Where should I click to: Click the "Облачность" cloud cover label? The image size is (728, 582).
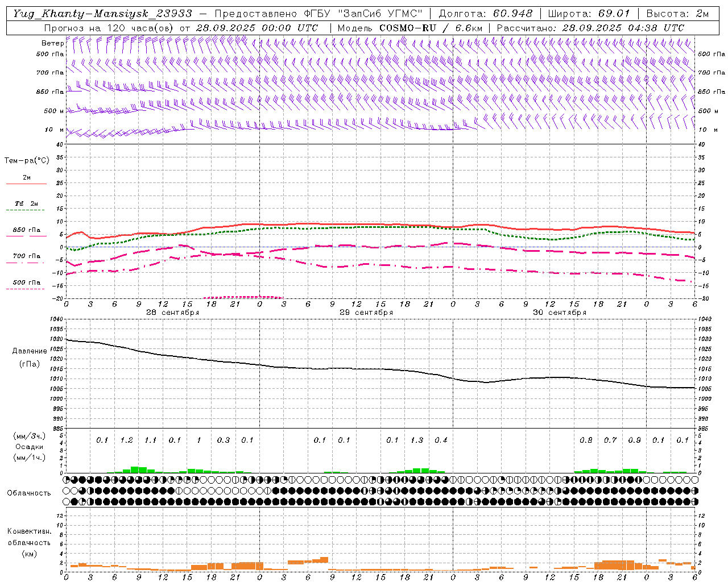pyautogui.click(x=29, y=493)
